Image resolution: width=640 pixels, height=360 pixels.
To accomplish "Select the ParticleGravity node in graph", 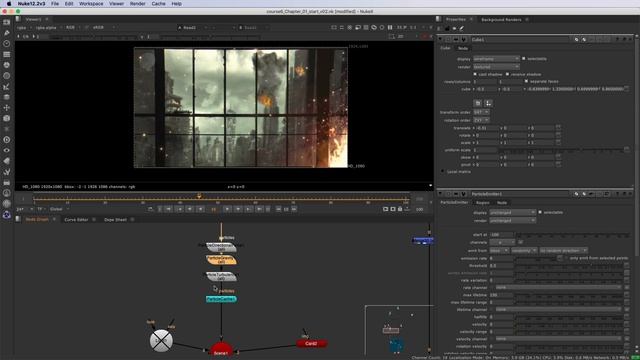I will (221, 260).
